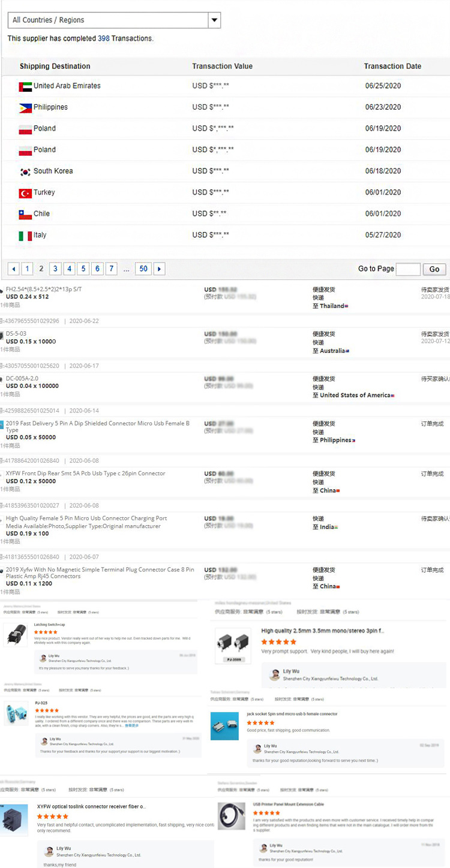
Task: Click the United Arab Emirates flag icon
Action: coord(25,86)
